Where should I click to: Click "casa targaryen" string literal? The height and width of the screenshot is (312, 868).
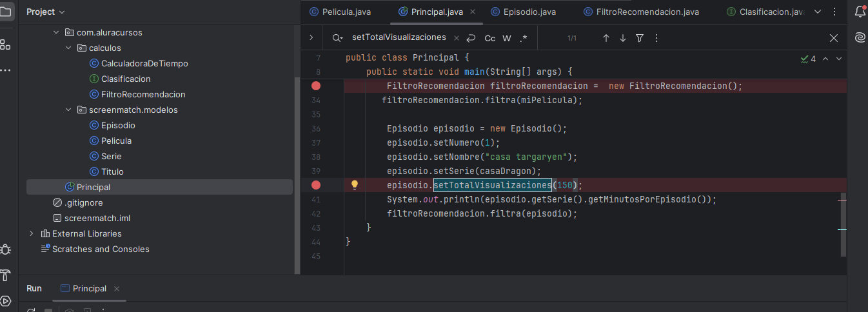click(526, 157)
